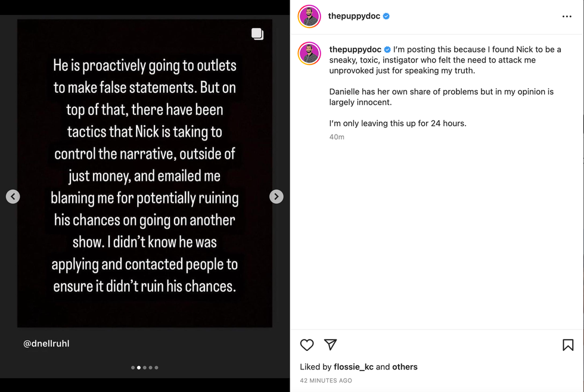Image resolution: width=584 pixels, height=392 pixels.
Task: Advance to the next carousel slide
Action: pyautogui.click(x=276, y=196)
